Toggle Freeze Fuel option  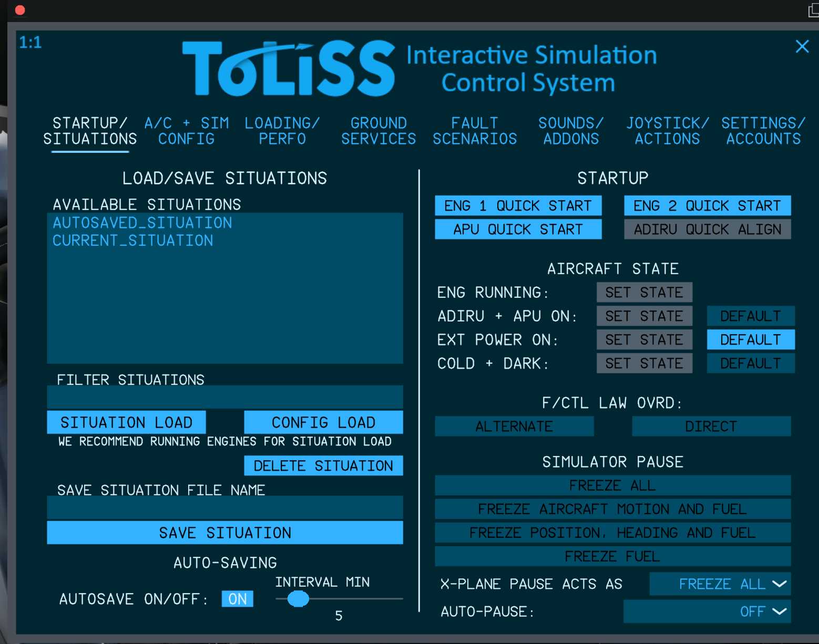pyautogui.click(x=613, y=556)
